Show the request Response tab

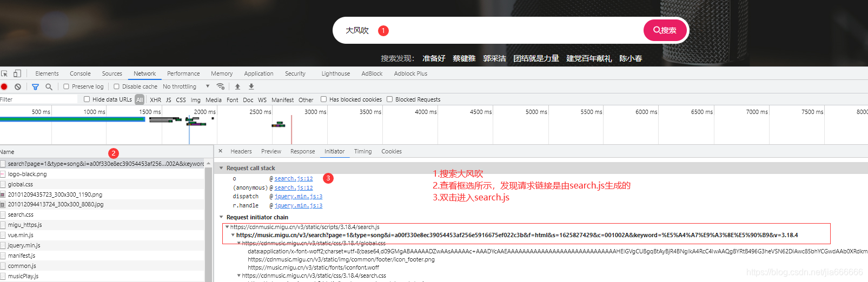302,151
